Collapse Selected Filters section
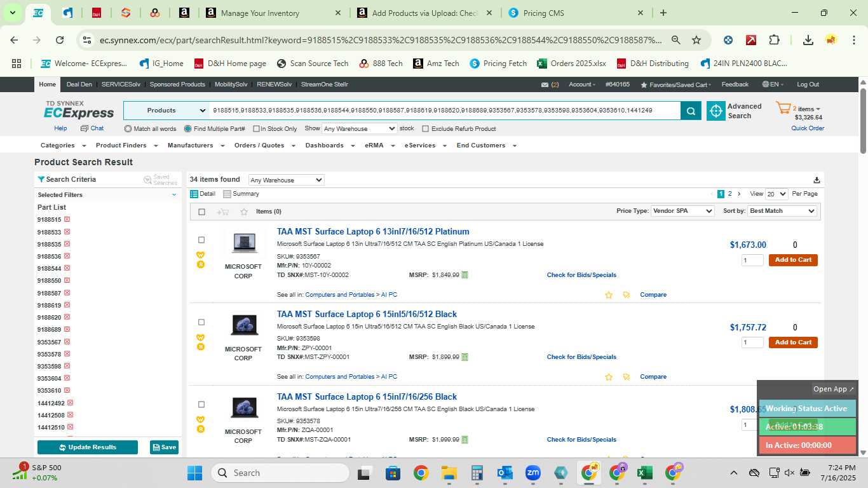This screenshot has width=868, height=488. [174, 195]
